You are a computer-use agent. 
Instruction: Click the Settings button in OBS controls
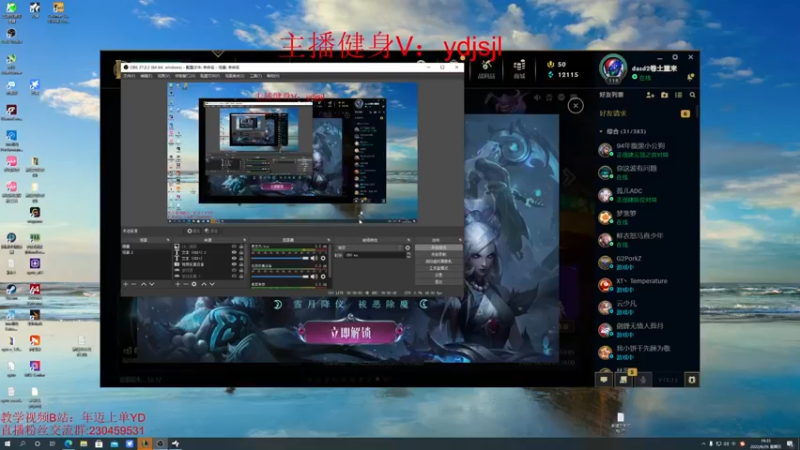coord(439,275)
